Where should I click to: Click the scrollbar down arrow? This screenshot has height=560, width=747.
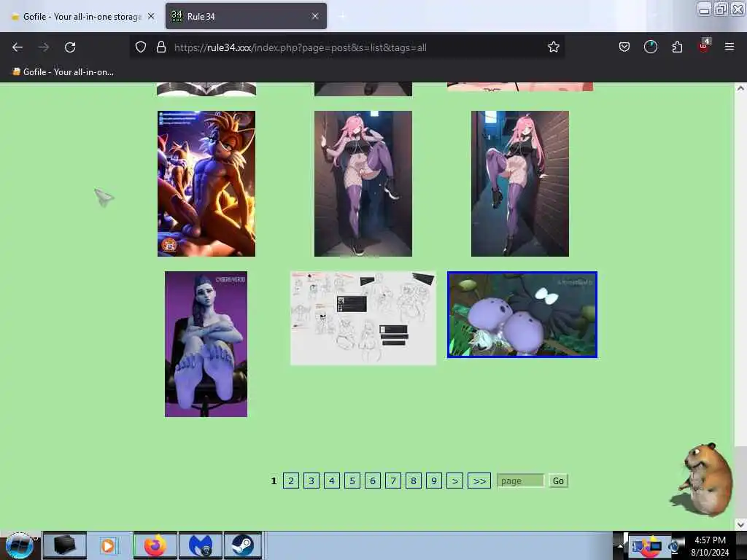[740, 525]
